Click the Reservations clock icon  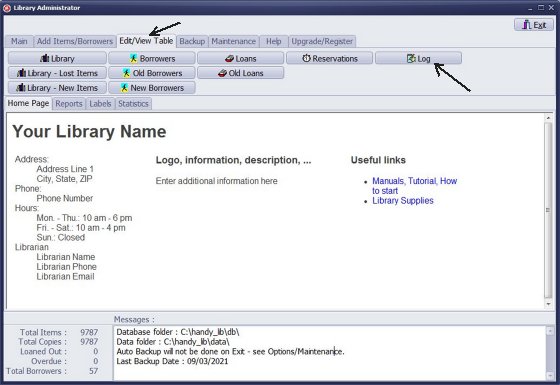click(x=306, y=58)
